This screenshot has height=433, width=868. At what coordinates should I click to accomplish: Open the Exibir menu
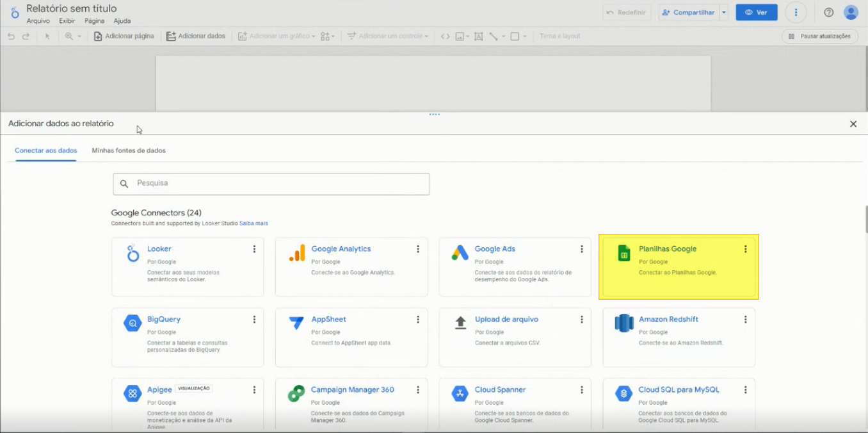67,21
